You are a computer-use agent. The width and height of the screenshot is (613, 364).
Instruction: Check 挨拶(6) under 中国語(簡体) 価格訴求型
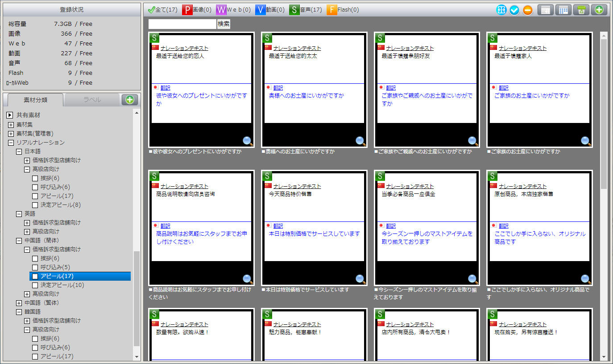(35, 258)
